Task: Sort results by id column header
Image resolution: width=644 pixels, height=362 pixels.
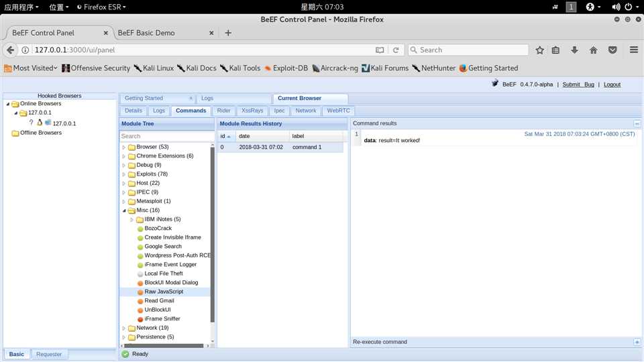Action: pyautogui.click(x=227, y=136)
